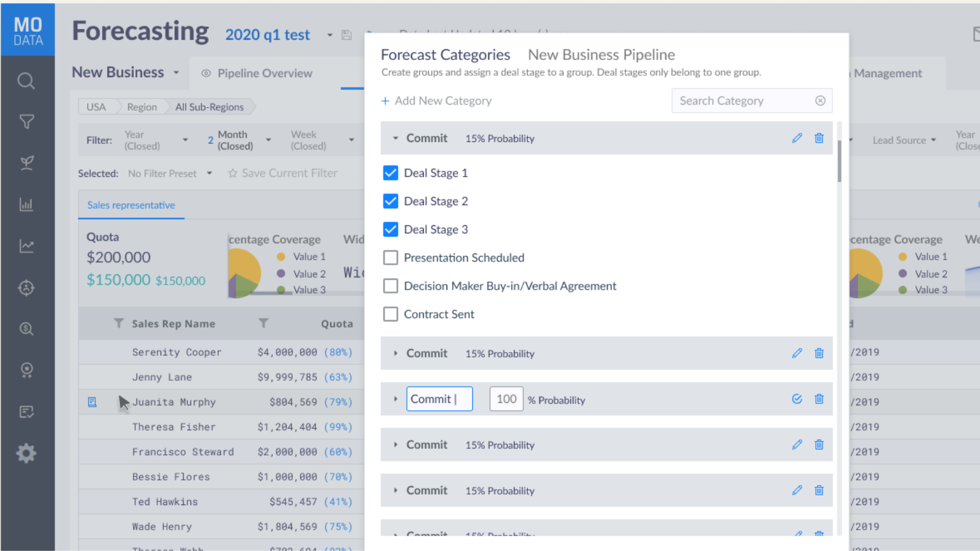
Task: Check the Contract Sent stage
Action: coord(390,314)
